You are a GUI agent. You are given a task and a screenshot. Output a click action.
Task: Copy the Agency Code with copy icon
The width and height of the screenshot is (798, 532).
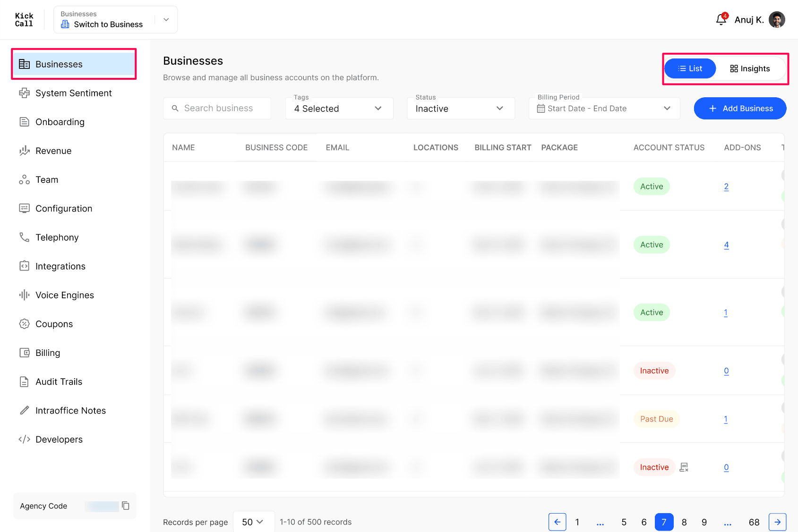tap(126, 506)
